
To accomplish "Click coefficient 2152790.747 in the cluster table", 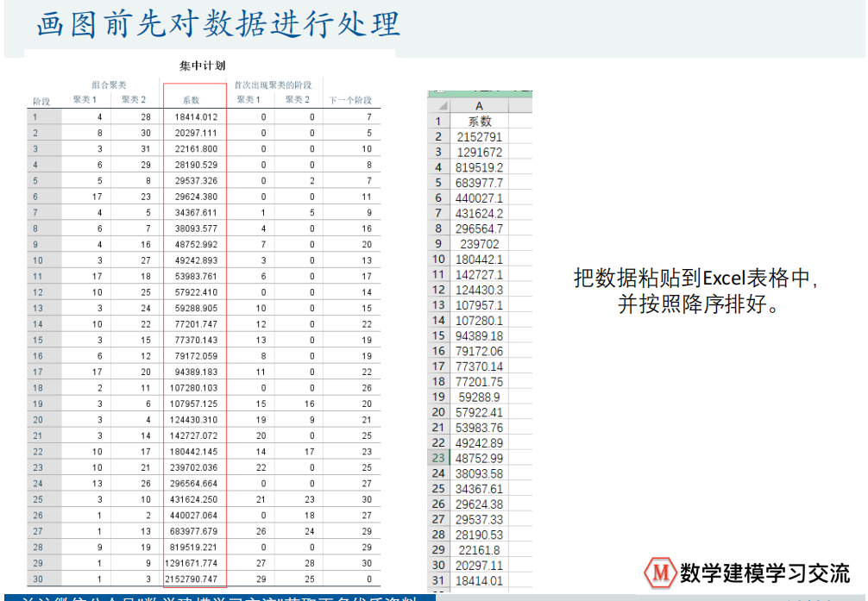I will [192, 579].
